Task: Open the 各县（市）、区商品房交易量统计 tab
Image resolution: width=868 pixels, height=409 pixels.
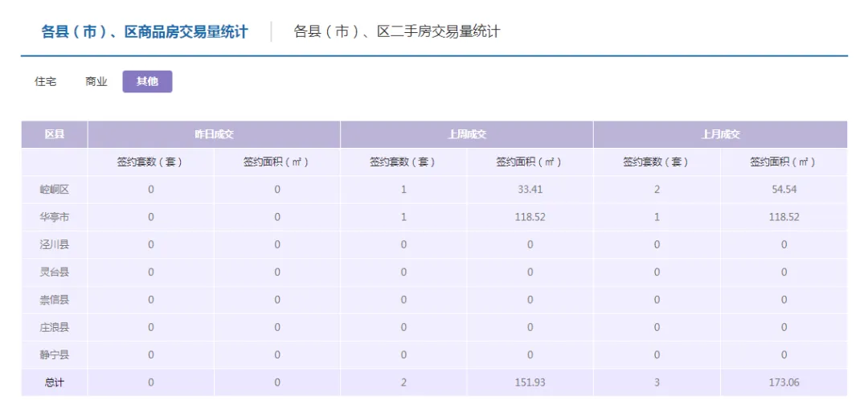Action: click(145, 32)
